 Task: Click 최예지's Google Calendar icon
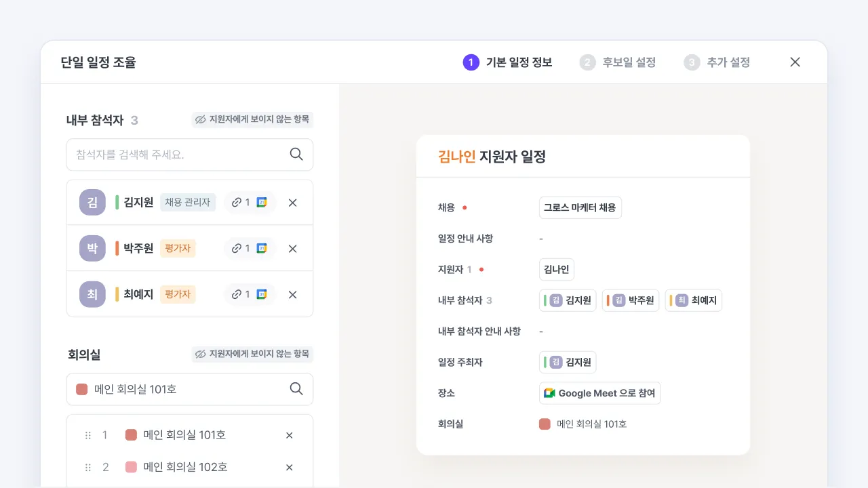[262, 294]
